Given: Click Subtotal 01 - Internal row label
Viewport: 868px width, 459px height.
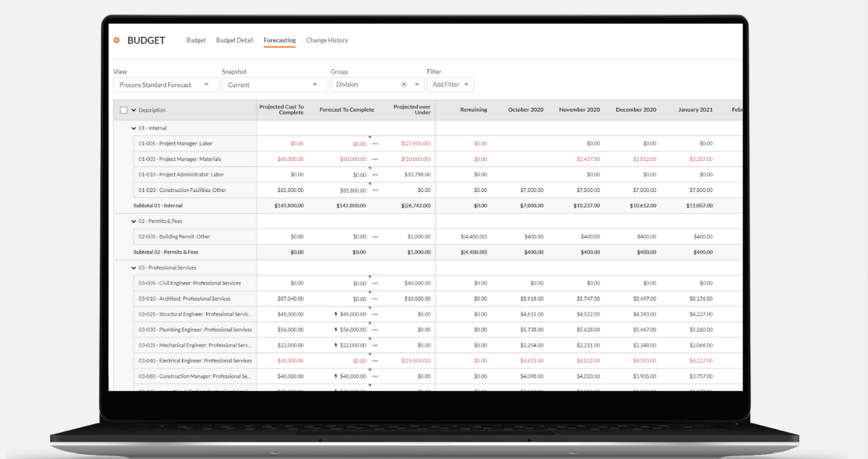Looking at the screenshot, I should pyautogui.click(x=158, y=206).
